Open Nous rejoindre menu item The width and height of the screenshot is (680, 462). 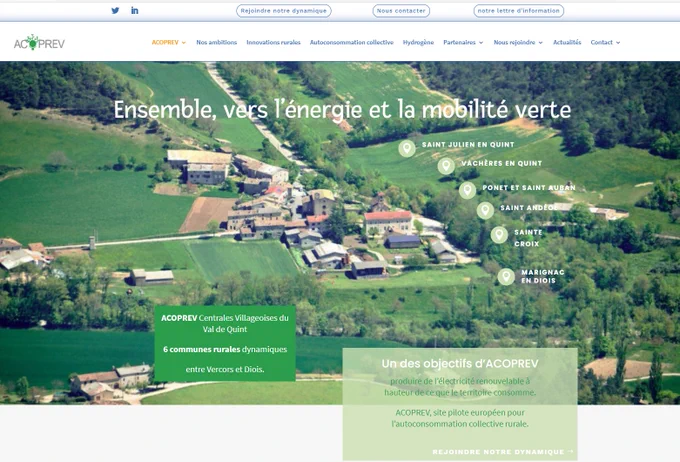tap(514, 42)
